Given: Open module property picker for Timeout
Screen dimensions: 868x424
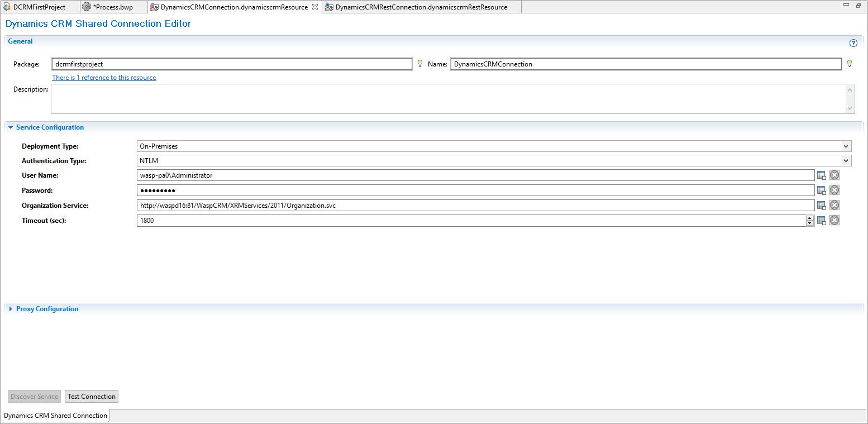Looking at the screenshot, I should tap(821, 221).
